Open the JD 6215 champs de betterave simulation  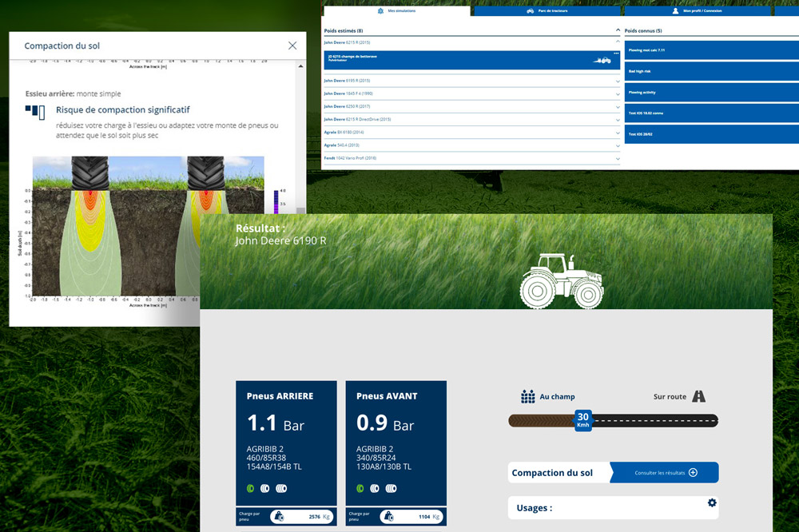(x=472, y=60)
